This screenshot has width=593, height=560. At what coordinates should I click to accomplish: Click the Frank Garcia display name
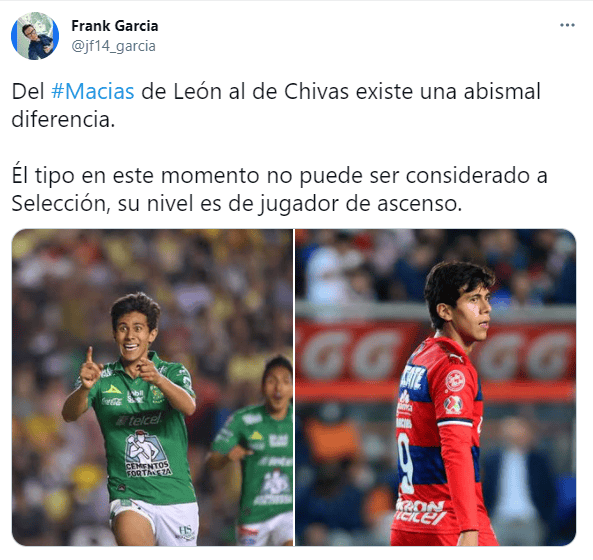click(x=115, y=26)
